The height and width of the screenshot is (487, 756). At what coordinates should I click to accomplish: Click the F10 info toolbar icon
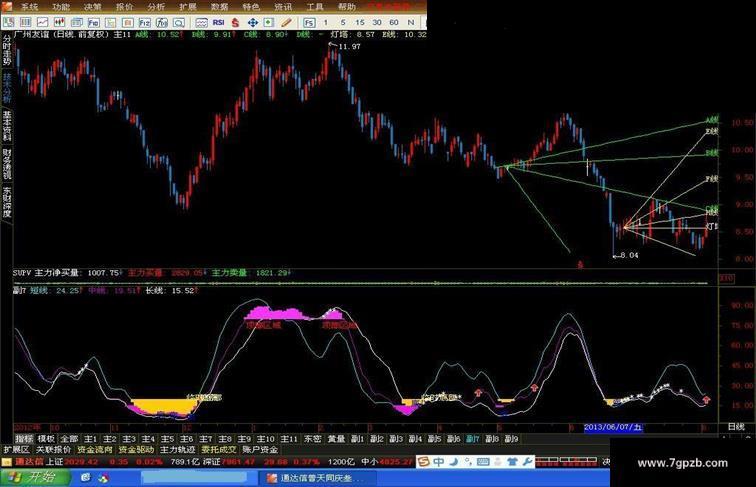click(94, 22)
